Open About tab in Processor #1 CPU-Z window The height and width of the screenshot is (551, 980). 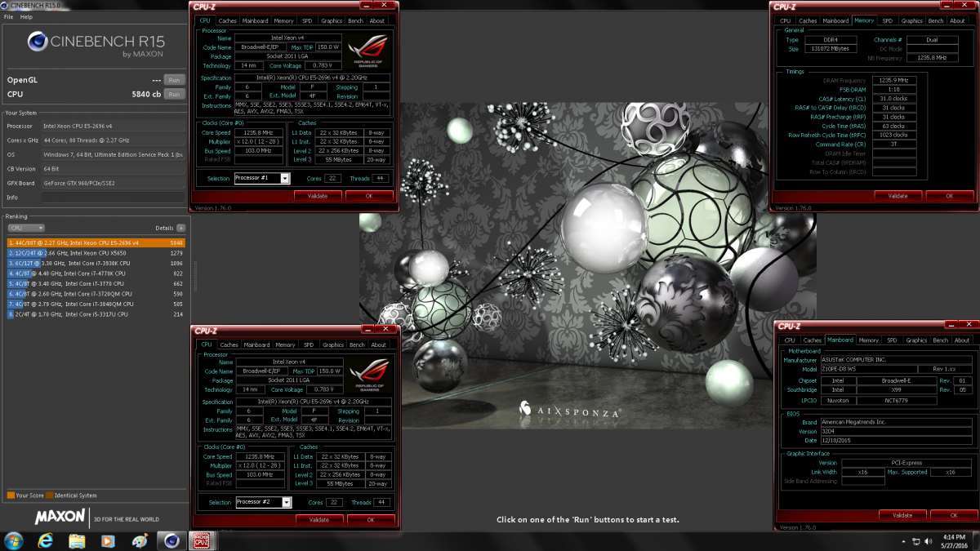(377, 20)
